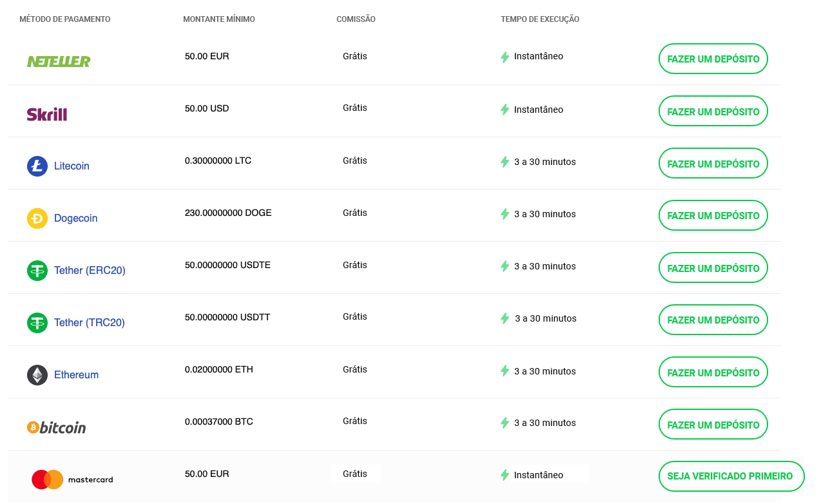This screenshot has width=821, height=504.
Task: Click the lightning bolt next to Instantâneo for Neteller
Action: (505, 57)
